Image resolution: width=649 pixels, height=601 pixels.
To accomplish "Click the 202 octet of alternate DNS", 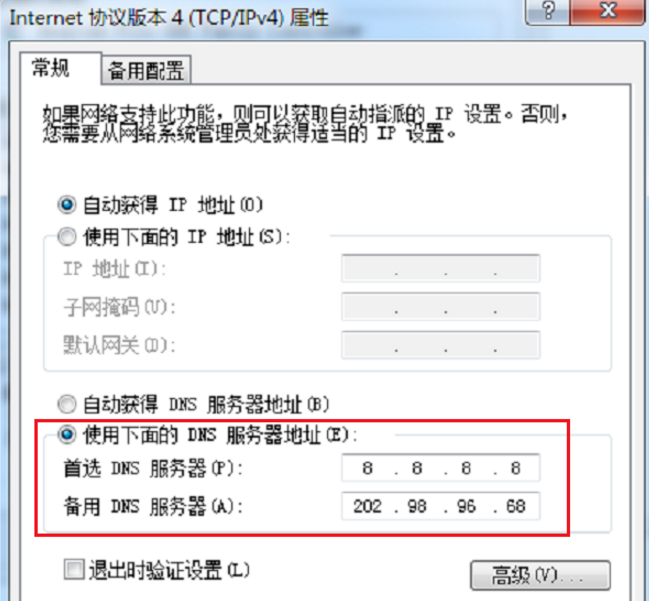I will [368, 506].
